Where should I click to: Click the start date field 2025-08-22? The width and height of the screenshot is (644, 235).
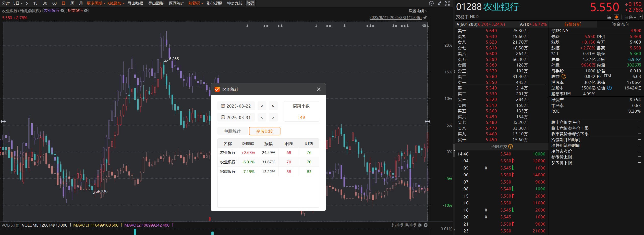click(236, 106)
